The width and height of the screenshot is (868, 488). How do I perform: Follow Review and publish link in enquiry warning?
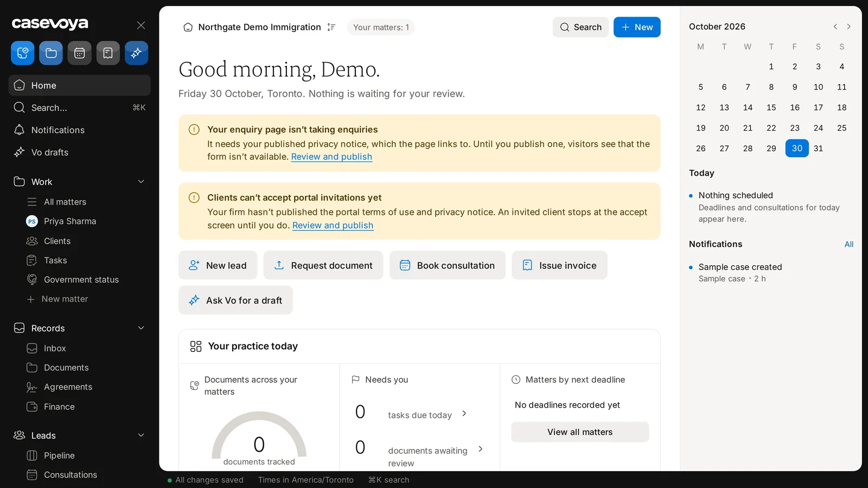point(331,157)
